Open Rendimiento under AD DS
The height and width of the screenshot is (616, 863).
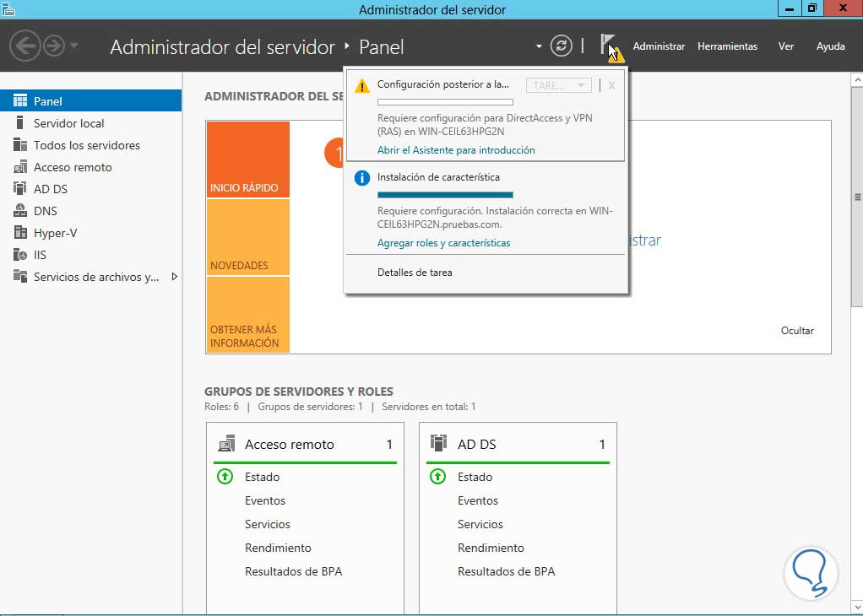pos(491,548)
